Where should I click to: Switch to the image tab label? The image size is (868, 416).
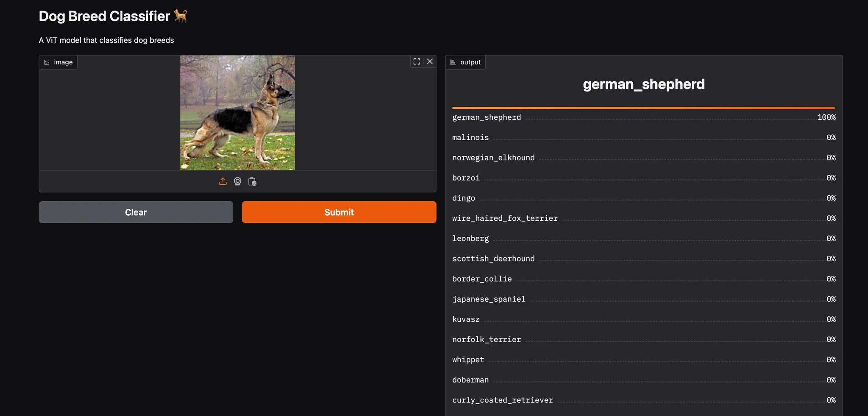coord(63,62)
